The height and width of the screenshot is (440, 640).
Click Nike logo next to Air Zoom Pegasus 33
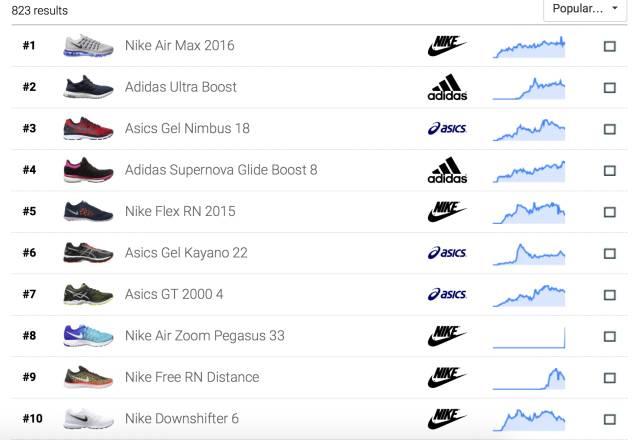click(x=447, y=336)
